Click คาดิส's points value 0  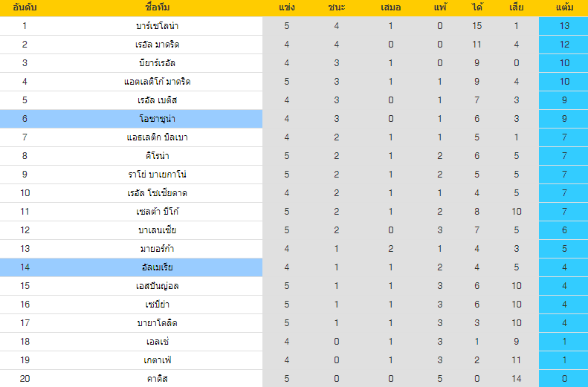click(564, 379)
